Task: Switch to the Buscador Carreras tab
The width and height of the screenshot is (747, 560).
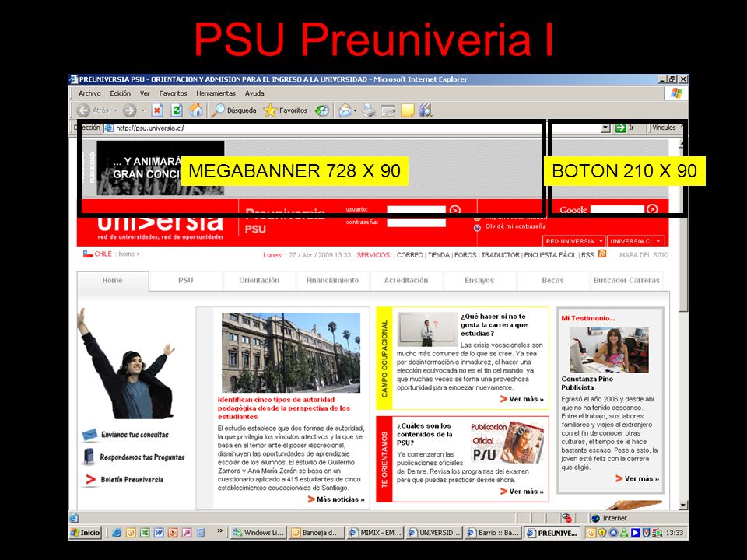Action: pyautogui.click(x=626, y=281)
